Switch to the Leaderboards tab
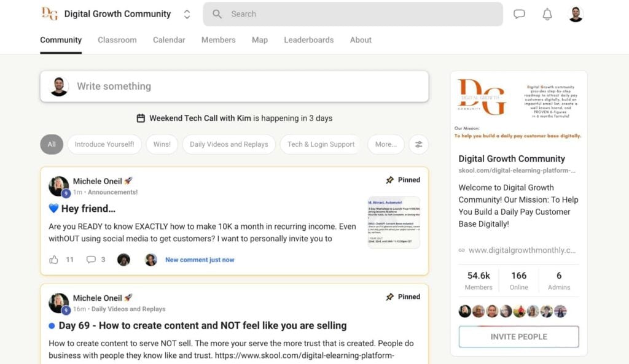The width and height of the screenshot is (629, 364). click(308, 40)
